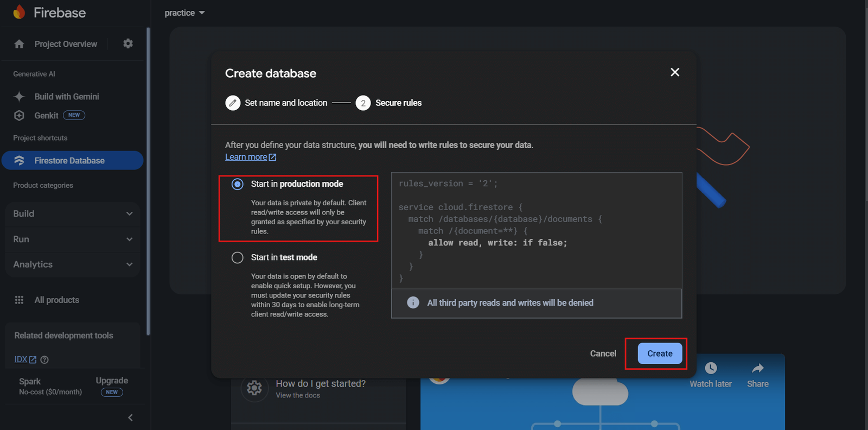The width and height of the screenshot is (868, 430).
Task: Open the Learn more link
Action: (246, 157)
